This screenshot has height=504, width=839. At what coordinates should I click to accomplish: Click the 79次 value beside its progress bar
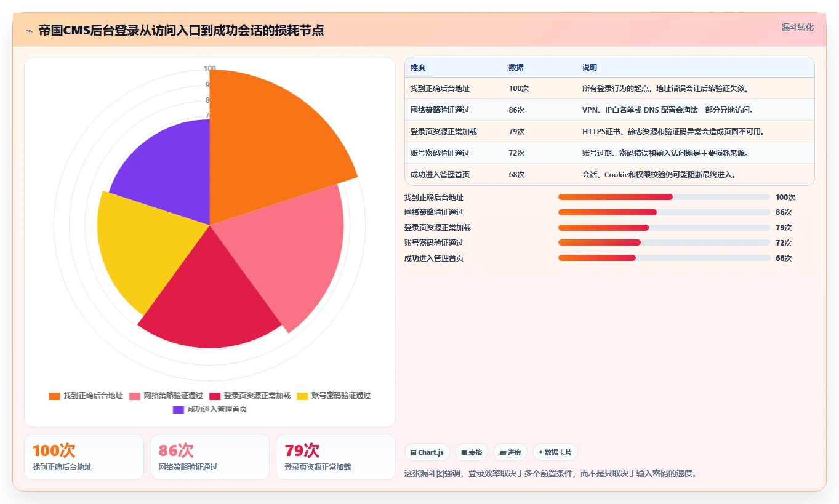(x=784, y=228)
